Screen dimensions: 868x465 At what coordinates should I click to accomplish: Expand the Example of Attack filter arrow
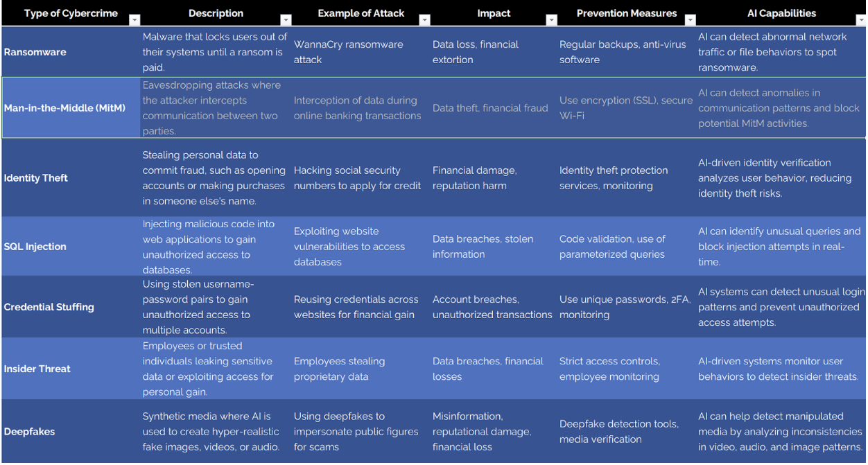[424, 20]
